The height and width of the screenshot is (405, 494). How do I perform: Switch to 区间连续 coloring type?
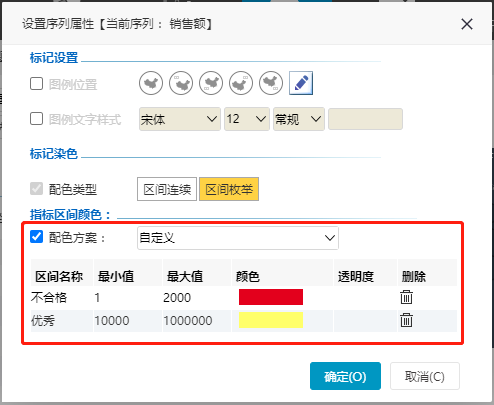click(167, 189)
